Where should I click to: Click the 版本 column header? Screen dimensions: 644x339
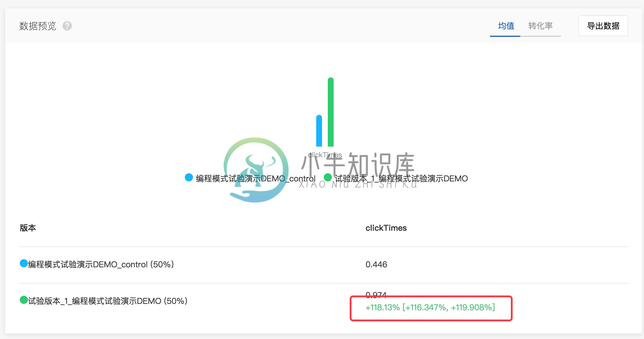[x=28, y=228]
